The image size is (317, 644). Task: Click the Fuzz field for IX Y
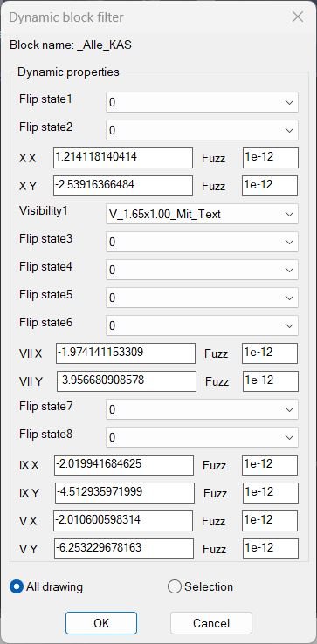tap(270, 493)
